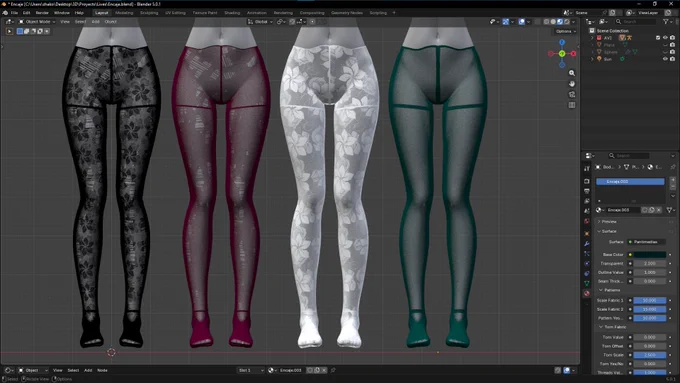
Task: Expand the AV2 collection in outliner
Action: point(592,38)
